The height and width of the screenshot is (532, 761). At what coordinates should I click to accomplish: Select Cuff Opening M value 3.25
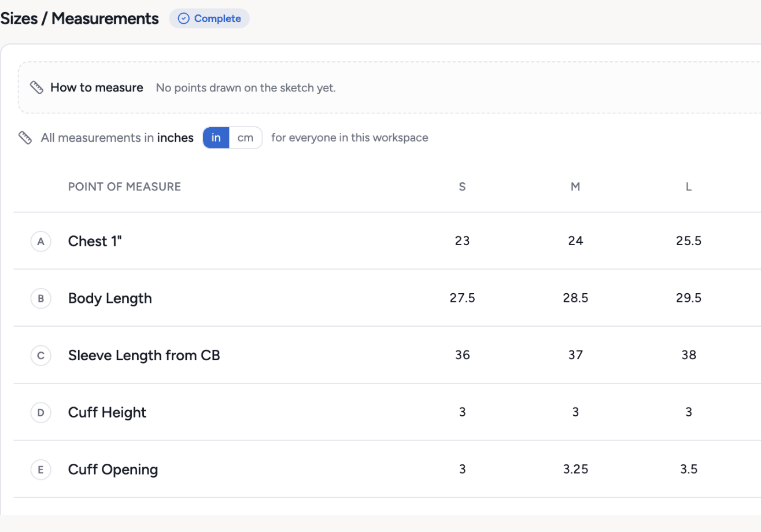tap(575, 470)
